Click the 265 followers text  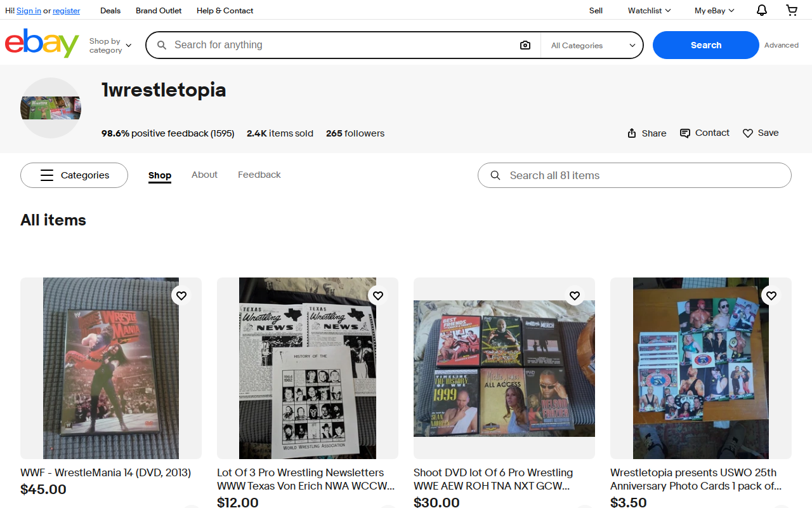(355, 133)
